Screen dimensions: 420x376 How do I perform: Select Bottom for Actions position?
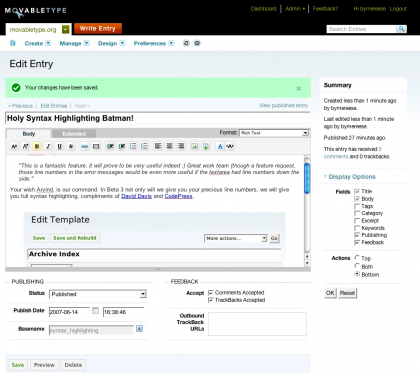(357, 274)
